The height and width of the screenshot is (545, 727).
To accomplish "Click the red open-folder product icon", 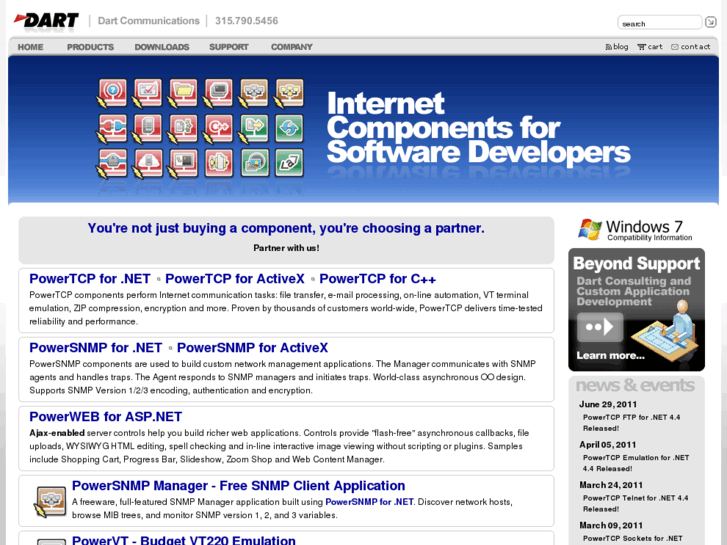I will [x=183, y=92].
